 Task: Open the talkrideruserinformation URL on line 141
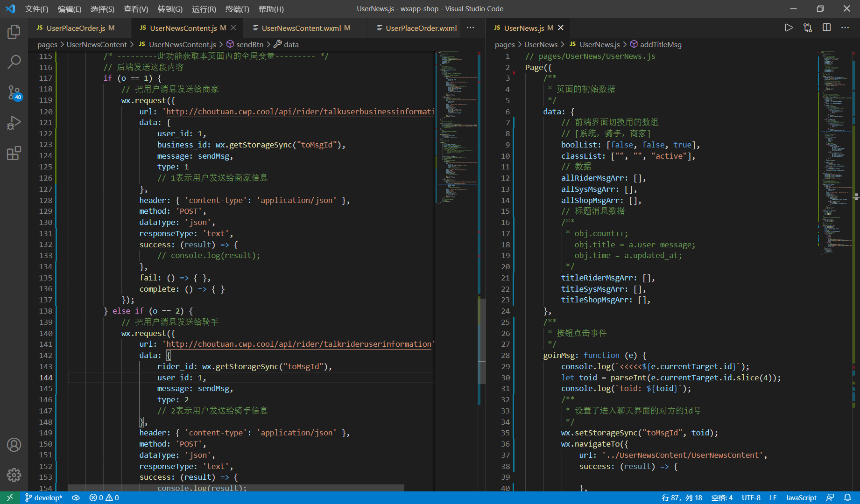[299, 344]
